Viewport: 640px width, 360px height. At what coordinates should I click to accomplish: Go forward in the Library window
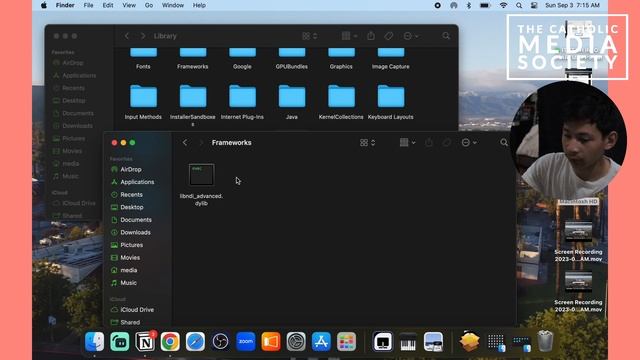pyautogui.click(x=142, y=36)
